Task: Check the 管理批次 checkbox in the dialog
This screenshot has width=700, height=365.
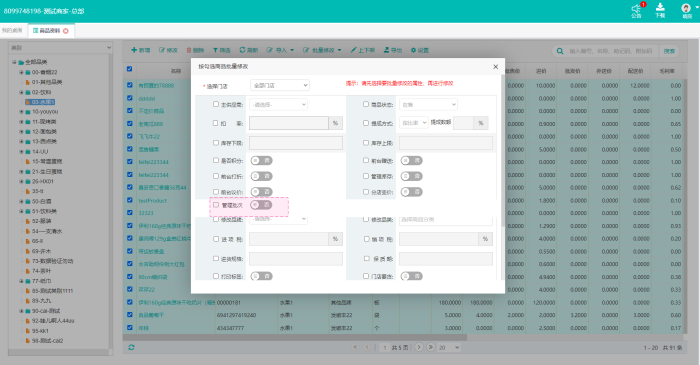Action: pyautogui.click(x=216, y=205)
